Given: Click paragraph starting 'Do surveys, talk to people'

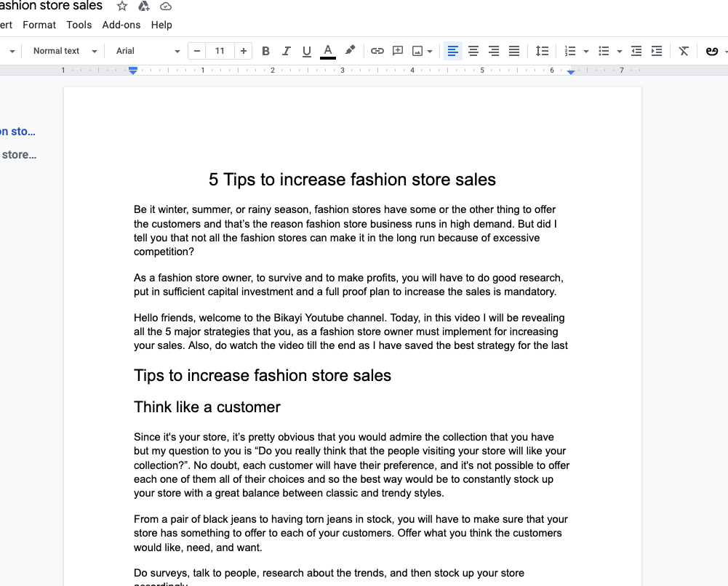Looking at the screenshot, I should pyautogui.click(x=329, y=577).
